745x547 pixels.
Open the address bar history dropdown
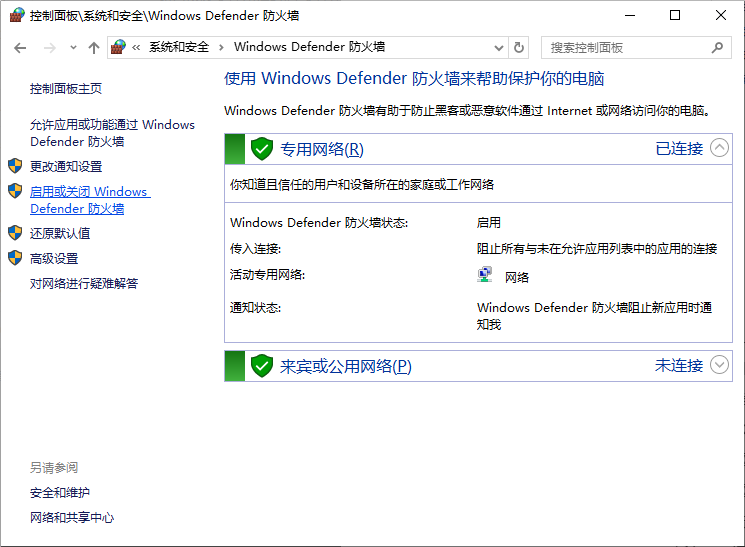point(498,48)
